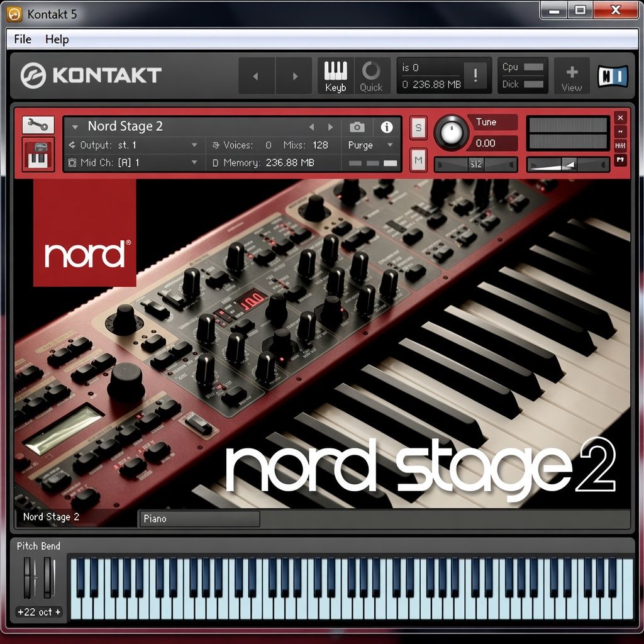Click the pan slider below Tune
Viewport: 644px width, 644px height.
[x=475, y=165]
